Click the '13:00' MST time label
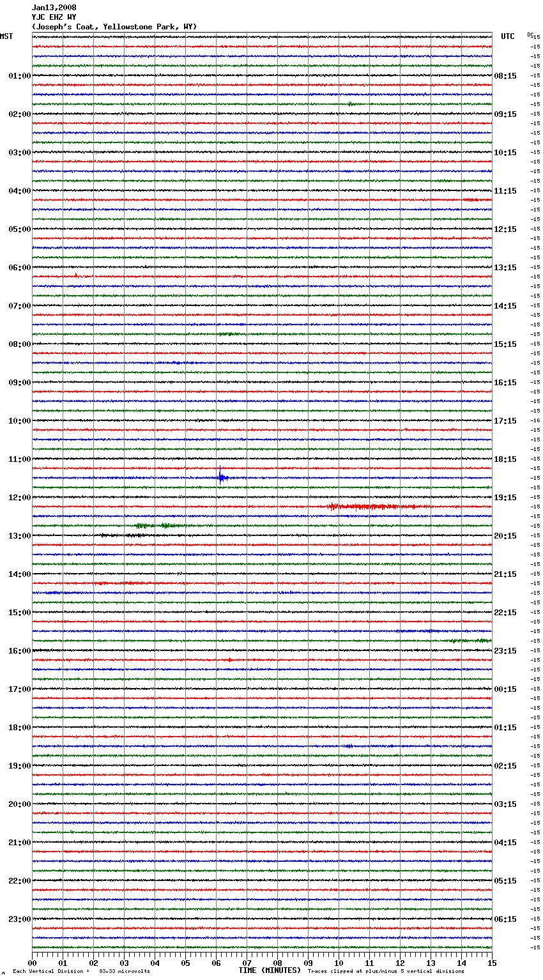This screenshot has height=980, width=543. click(x=20, y=536)
